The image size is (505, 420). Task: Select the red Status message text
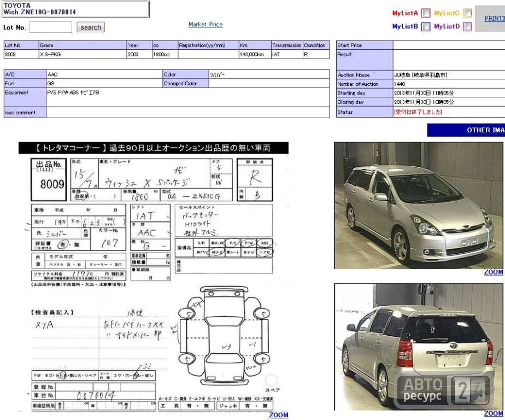418,112
